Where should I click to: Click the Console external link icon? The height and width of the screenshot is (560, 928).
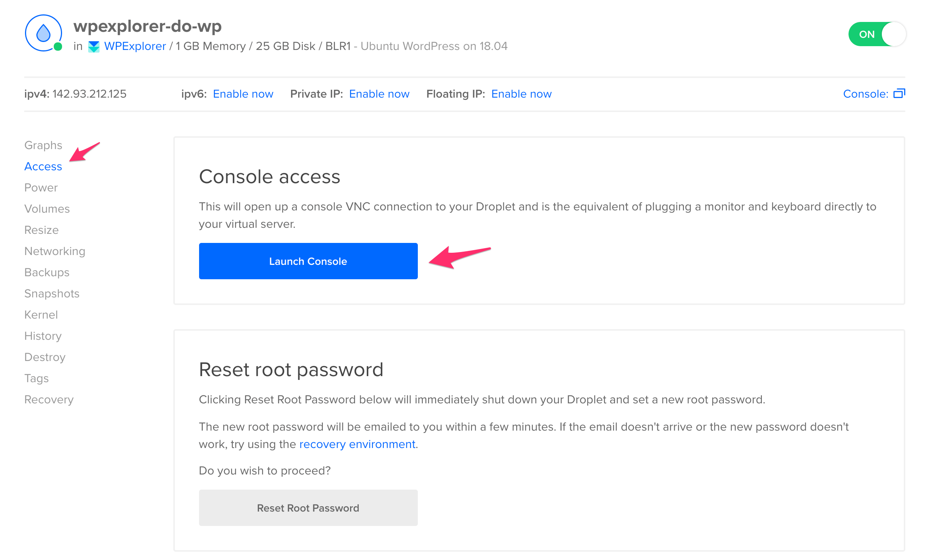pyautogui.click(x=900, y=93)
